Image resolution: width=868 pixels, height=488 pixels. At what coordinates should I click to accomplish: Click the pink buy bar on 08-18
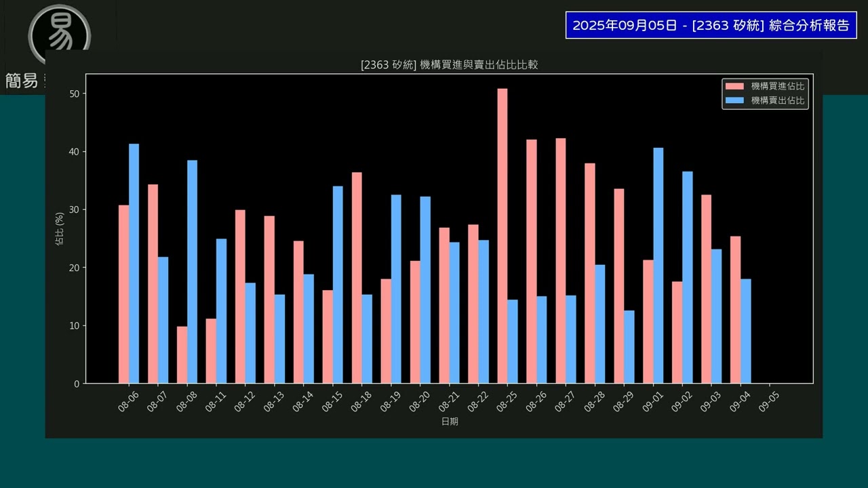(x=357, y=278)
